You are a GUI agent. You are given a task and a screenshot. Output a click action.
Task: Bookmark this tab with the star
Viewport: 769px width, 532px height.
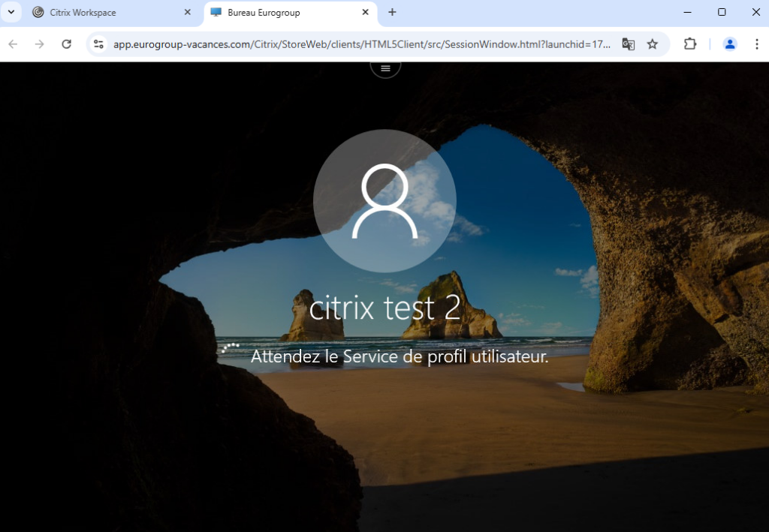coord(653,44)
